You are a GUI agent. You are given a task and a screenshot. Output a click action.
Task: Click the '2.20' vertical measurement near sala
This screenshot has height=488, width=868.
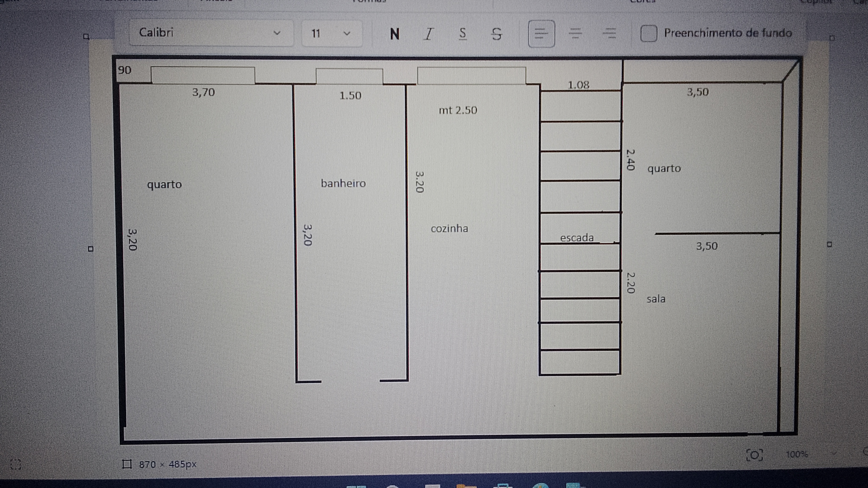[631, 283]
